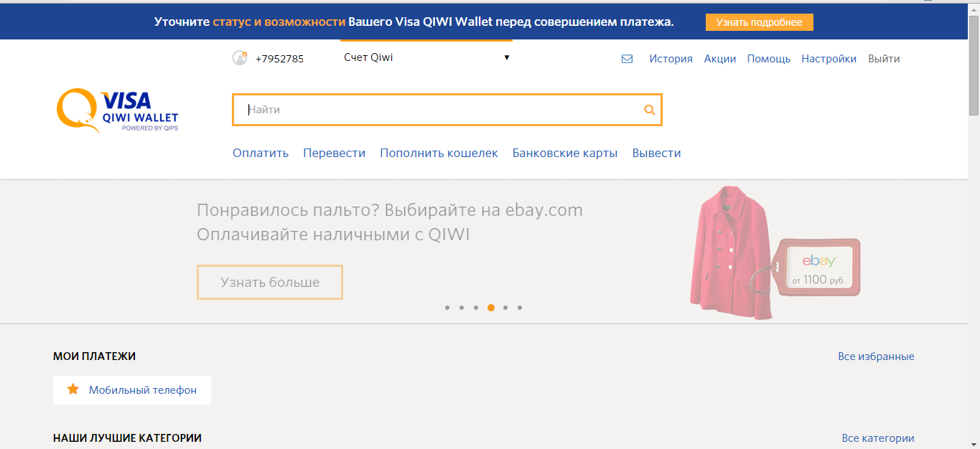
Task: Click the star icon beside Мобильный телефон
Action: pyautogui.click(x=73, y=389)
